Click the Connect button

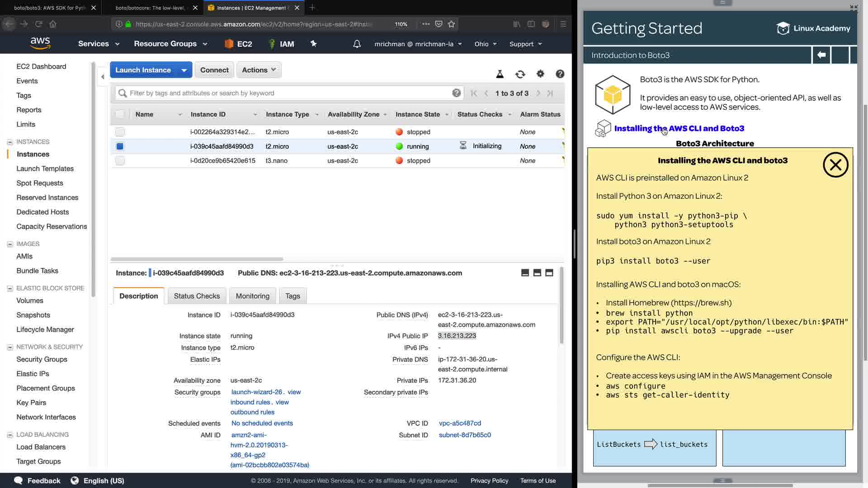tap(214, 70)
